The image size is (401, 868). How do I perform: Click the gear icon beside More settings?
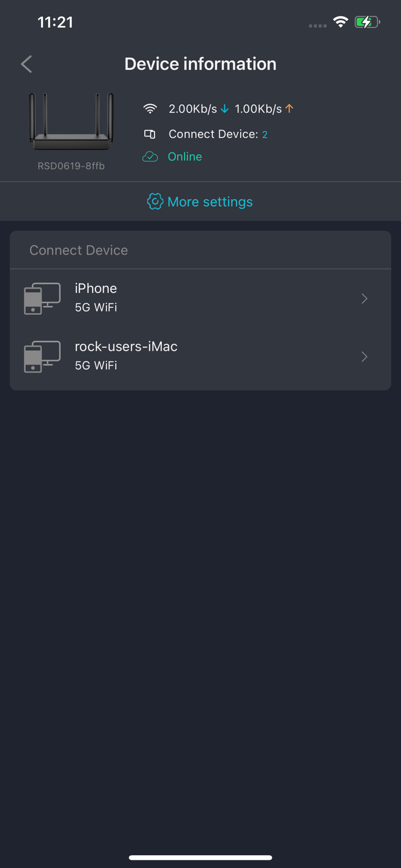154,201
